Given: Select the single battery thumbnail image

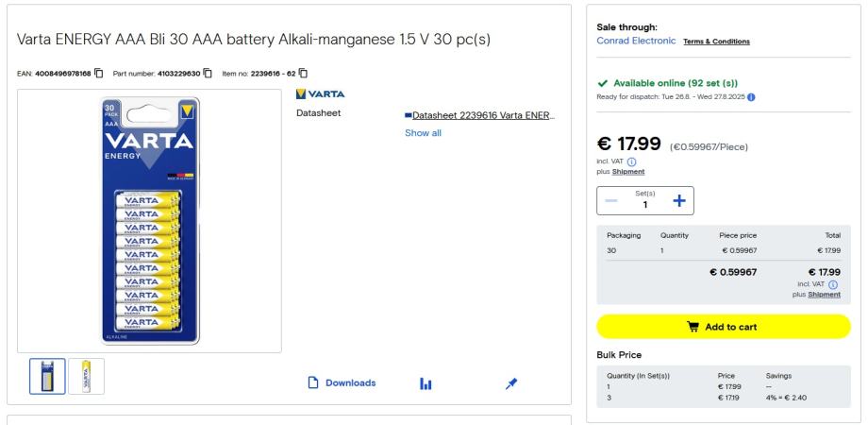Looking at the screenshot, I should pyautogui.click(x=86, y=375).
